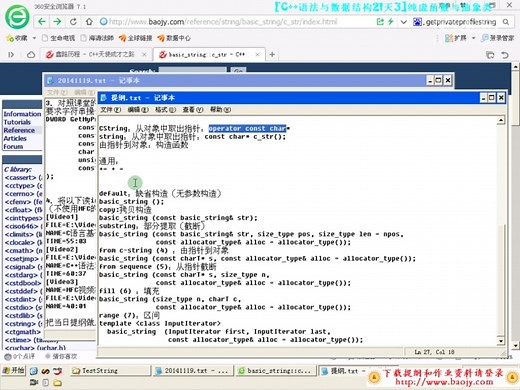Open the 全球链接 bookmark

135,38
